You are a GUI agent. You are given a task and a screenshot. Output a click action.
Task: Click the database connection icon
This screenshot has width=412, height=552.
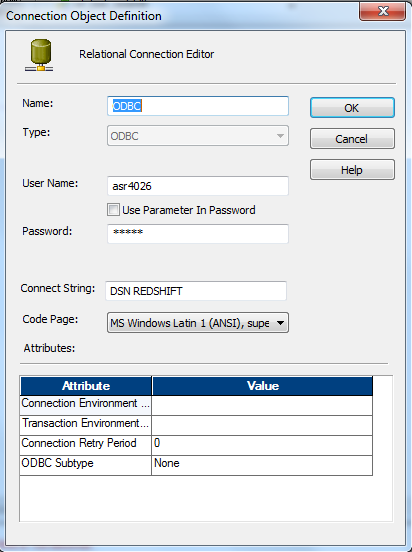39,55
